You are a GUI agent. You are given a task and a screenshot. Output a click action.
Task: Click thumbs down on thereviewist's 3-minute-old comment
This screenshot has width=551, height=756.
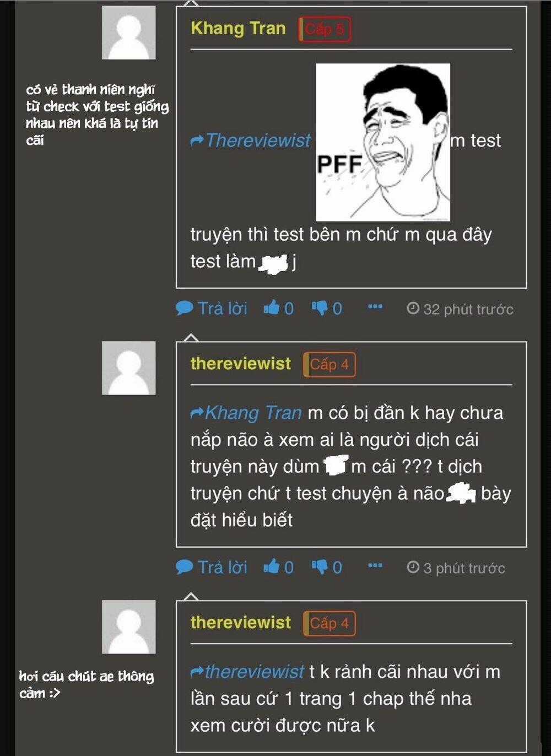point(320,566)
